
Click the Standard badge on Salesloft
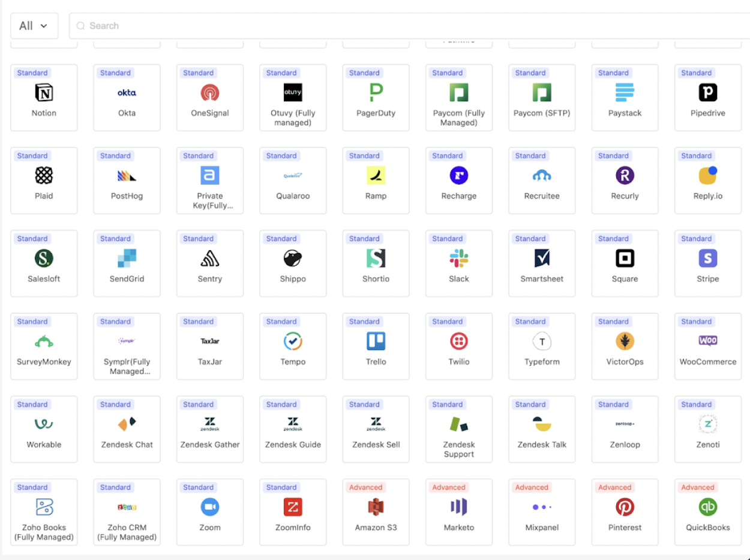pos(32,239)
